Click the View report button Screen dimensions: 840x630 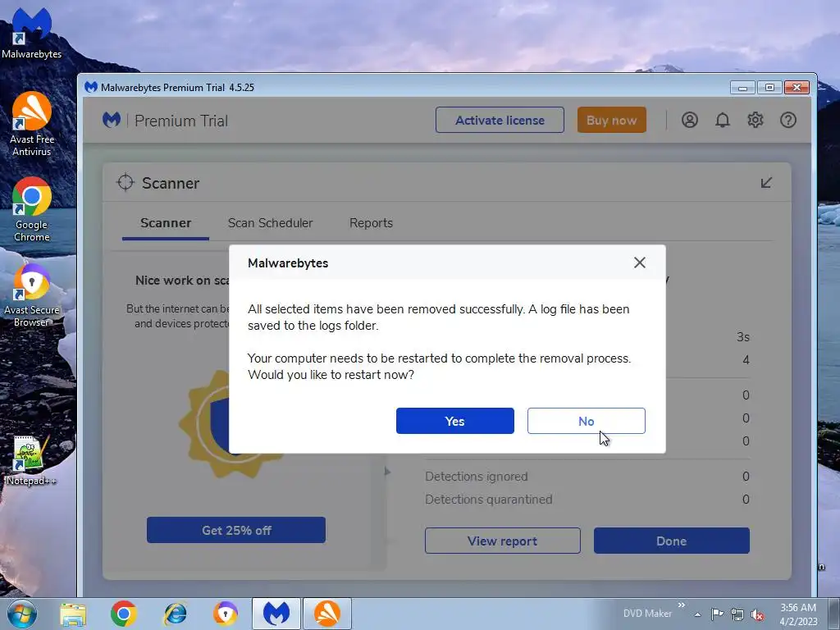pos(503,541)
